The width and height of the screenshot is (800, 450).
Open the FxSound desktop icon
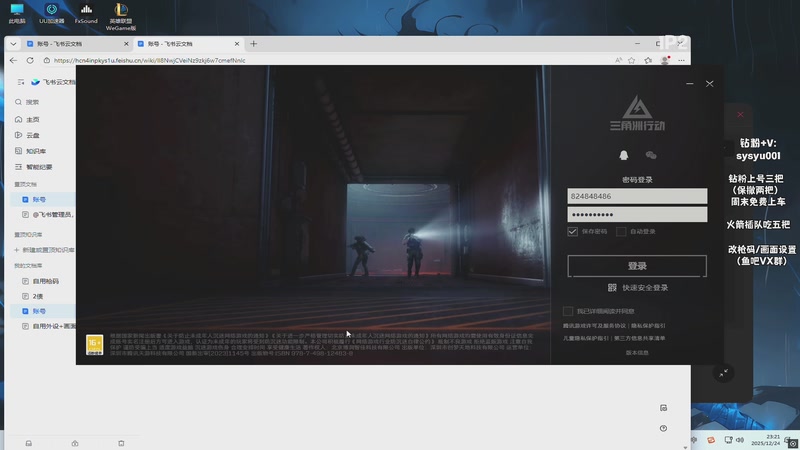[x=86, y=14]
